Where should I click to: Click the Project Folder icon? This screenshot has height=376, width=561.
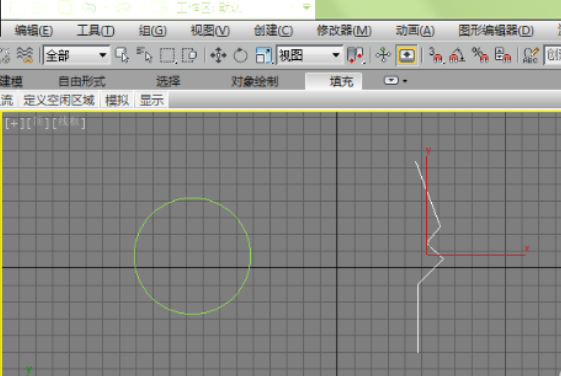tap(158, 8)
